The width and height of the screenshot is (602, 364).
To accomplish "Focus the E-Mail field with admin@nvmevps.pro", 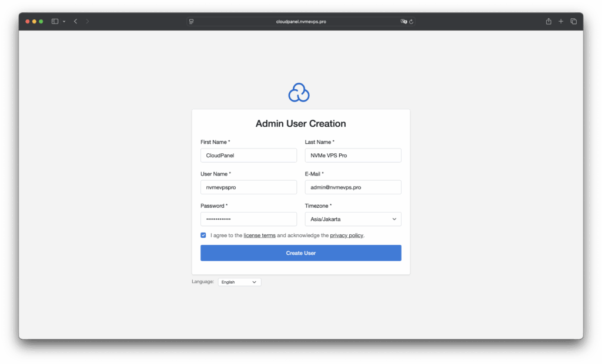I will click(353, 187).
